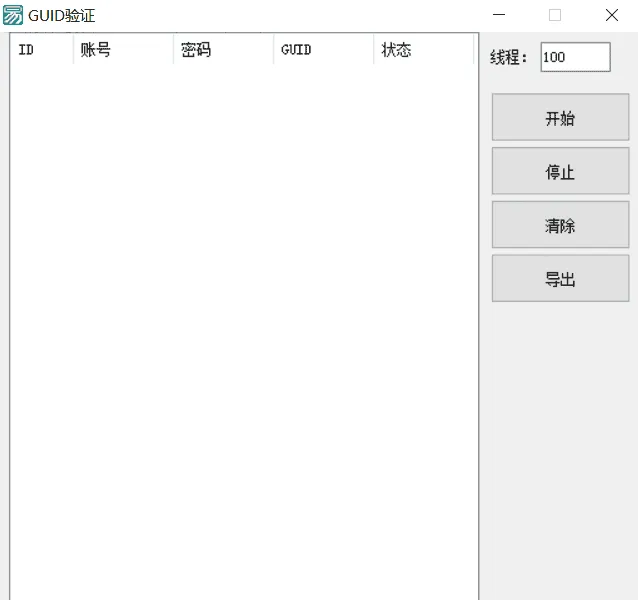Click the GUID验证 app icon in title bar
The image size is (638, 600).
click(13, 15)
